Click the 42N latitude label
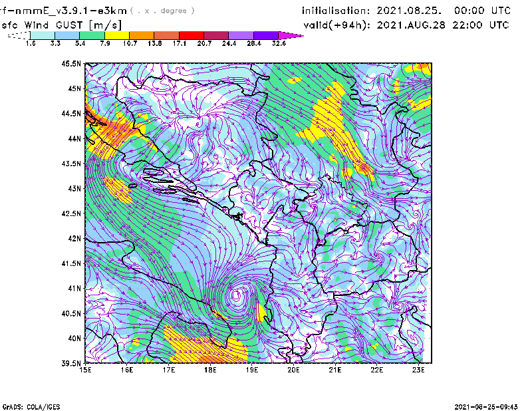This screenshot has width=532, height=411. [74, 239]
